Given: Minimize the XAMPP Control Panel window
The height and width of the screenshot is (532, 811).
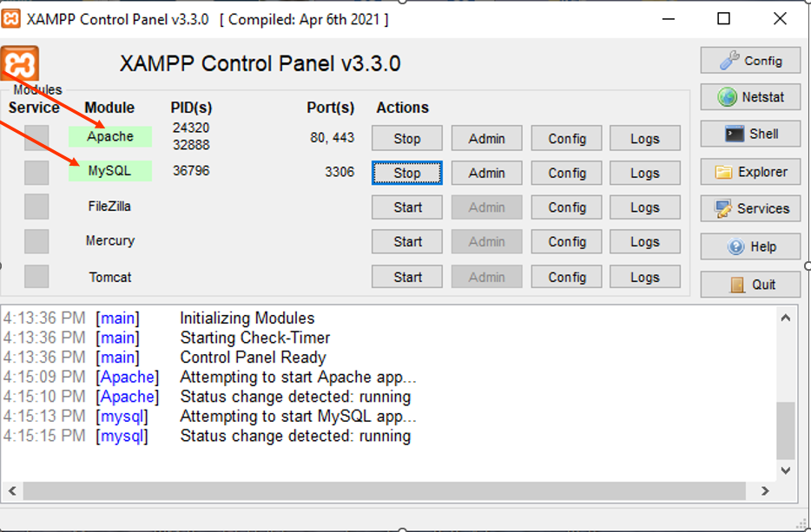Looking at the screenshot, I should (669, 19).
